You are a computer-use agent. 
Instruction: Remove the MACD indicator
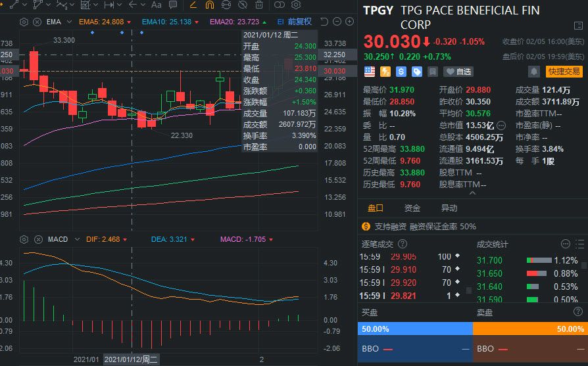[x=38, y=239]
